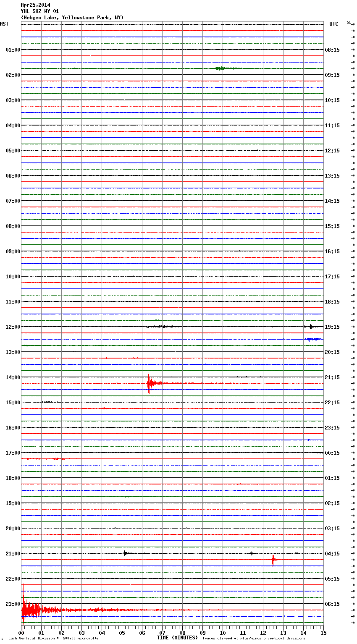Screen dimensions: 357x644
Task: Click the Apr25,2014 date header
Action: click(35, 5)
